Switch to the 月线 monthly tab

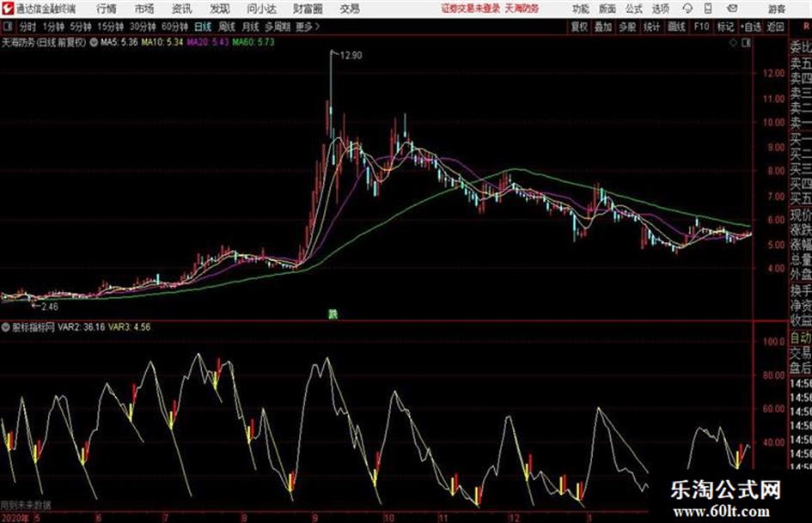[x=251, y=27]
